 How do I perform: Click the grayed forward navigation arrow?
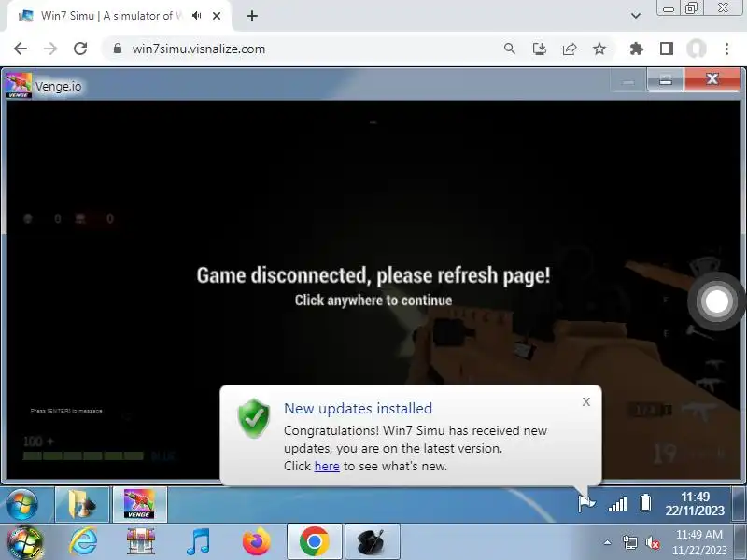50,49
